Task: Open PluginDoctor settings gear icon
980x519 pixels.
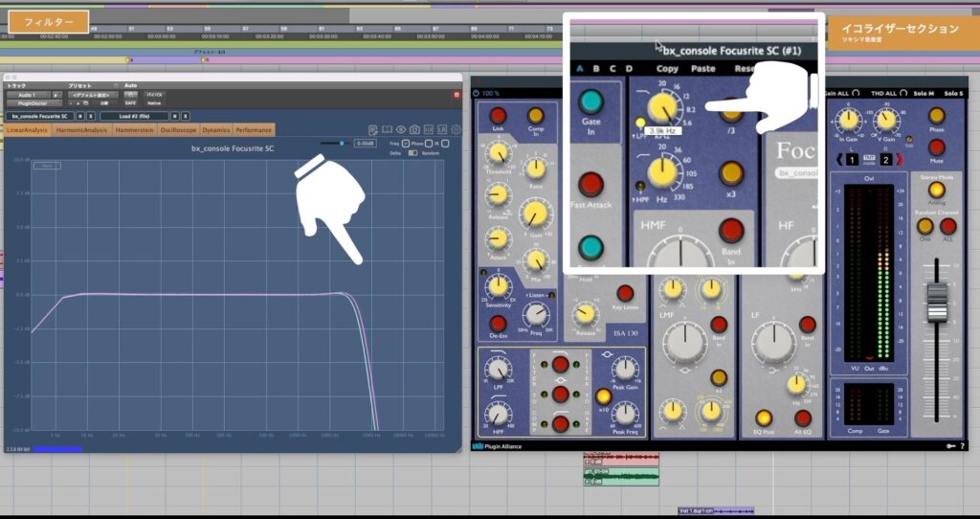Action: coord(456,130)
